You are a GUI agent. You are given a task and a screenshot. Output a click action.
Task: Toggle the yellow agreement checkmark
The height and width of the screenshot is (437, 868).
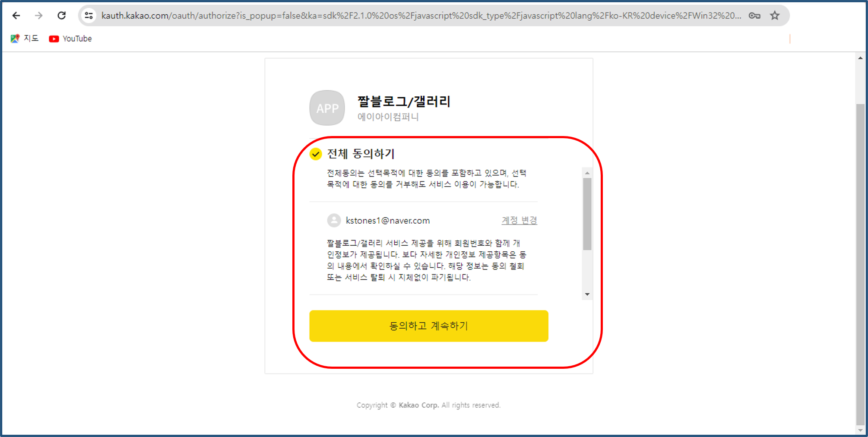(317, 154)
